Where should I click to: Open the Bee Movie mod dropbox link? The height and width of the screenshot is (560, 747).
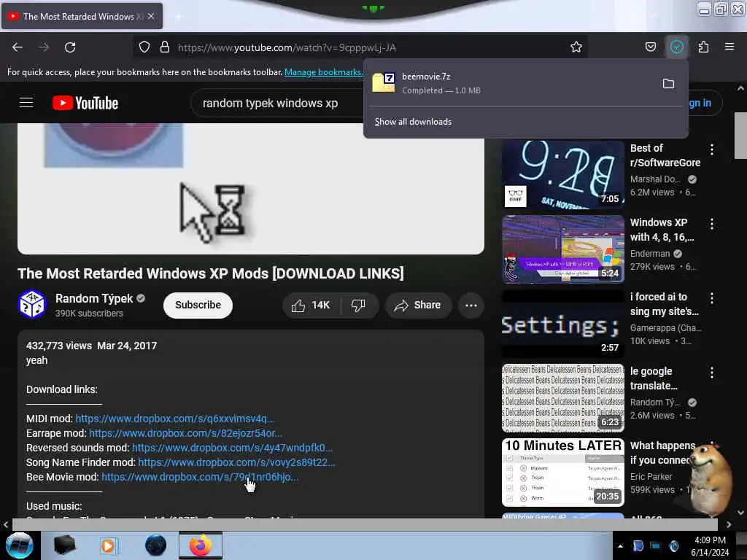point(200,477)
